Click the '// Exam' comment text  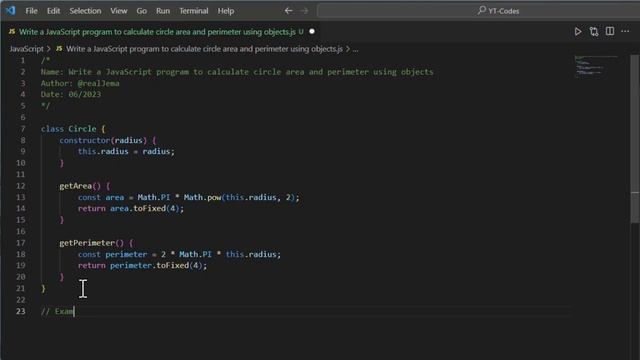point(58,311)
